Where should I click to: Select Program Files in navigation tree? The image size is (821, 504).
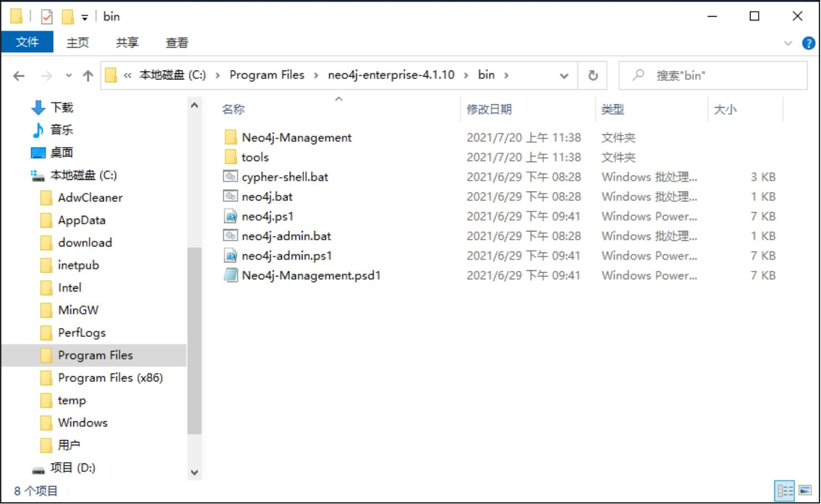coord(95,355)
